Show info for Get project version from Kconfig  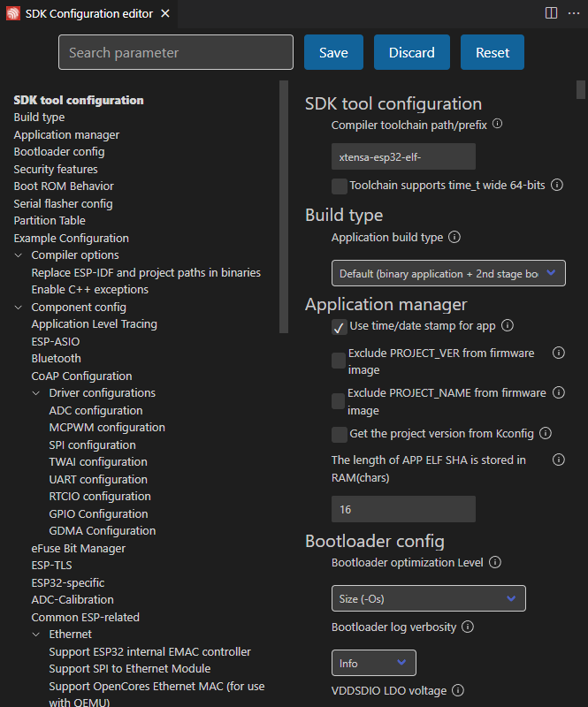[x=546, y=433]
